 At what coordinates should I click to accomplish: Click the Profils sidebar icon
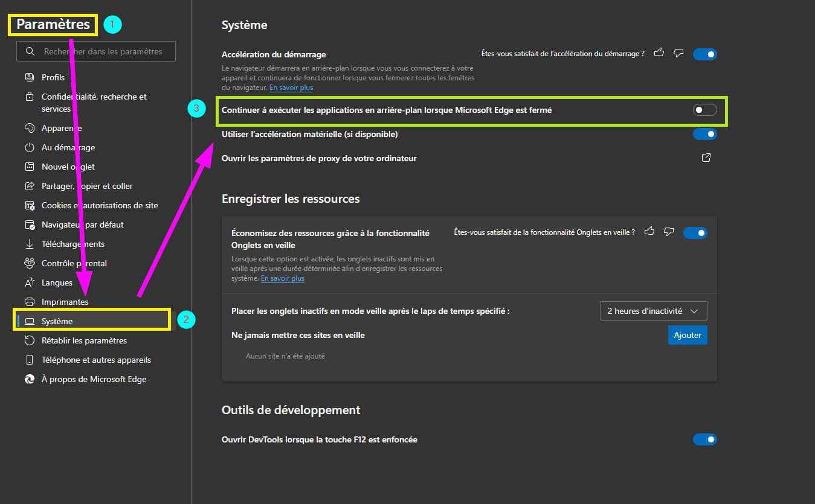click(x=29, y=77)
